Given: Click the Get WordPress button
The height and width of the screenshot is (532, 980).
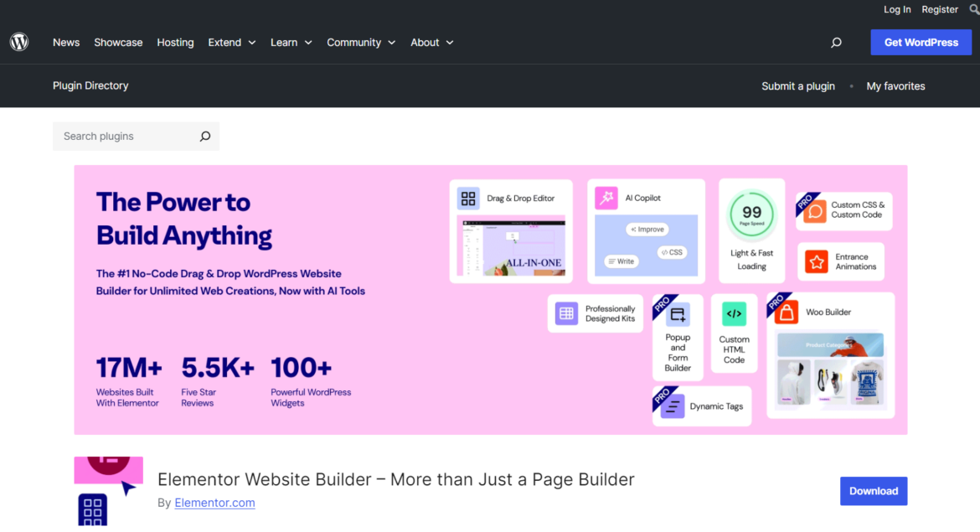Looking at the screenshot, I should tap(921, 42).
